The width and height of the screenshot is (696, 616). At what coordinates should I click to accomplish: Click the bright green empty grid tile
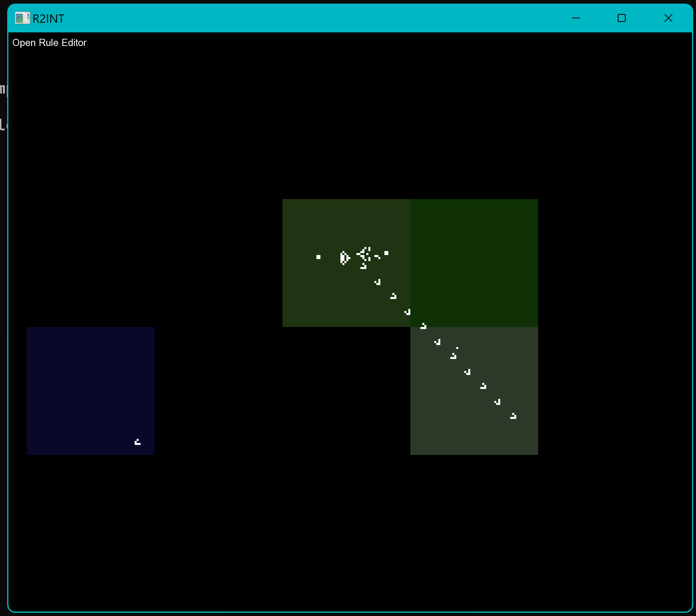coord(474,263)
